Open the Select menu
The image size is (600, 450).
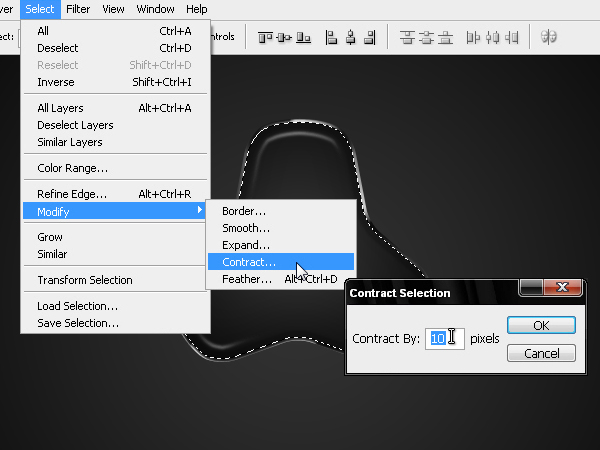pyautogui.click(x=40, y=9)
